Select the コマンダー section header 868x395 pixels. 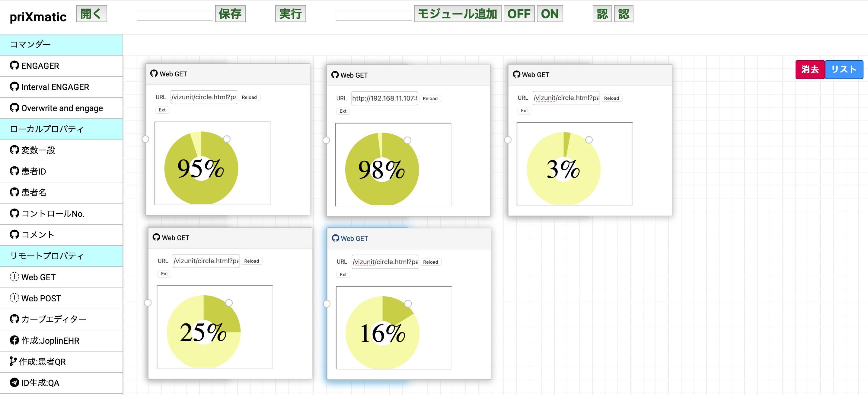point(61,44)
